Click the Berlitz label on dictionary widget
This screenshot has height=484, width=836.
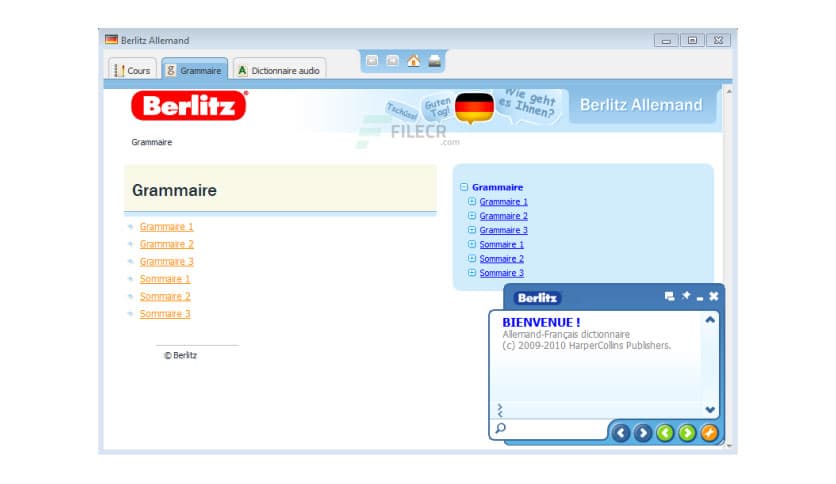[537, 298]
